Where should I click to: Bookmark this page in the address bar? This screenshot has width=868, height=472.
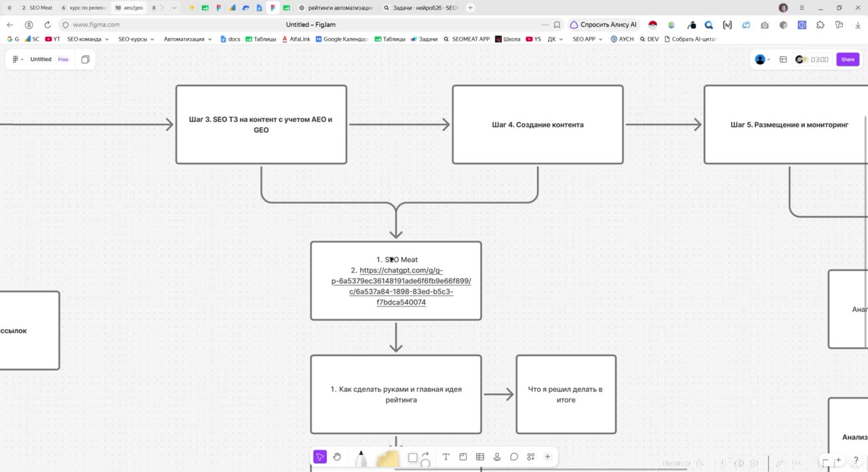coord(557,25)
